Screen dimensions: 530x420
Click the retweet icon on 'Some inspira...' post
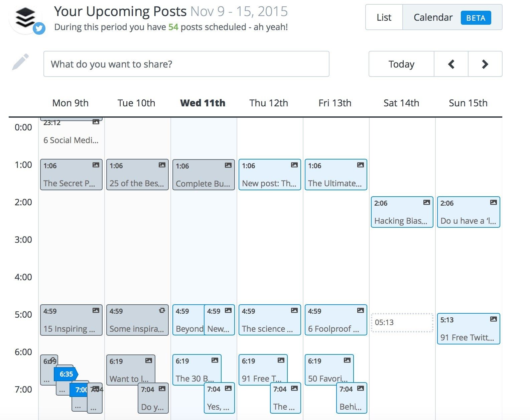click(x=162, y=310)
